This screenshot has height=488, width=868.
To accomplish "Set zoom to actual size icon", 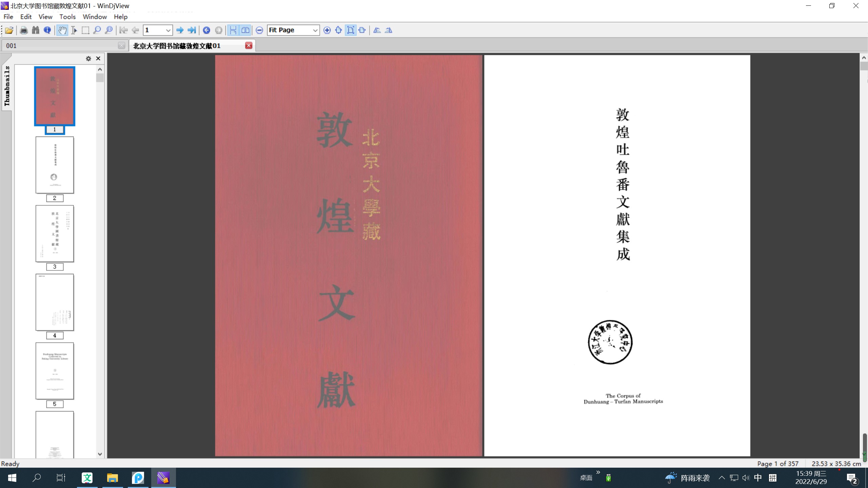I will pos(338,30).
